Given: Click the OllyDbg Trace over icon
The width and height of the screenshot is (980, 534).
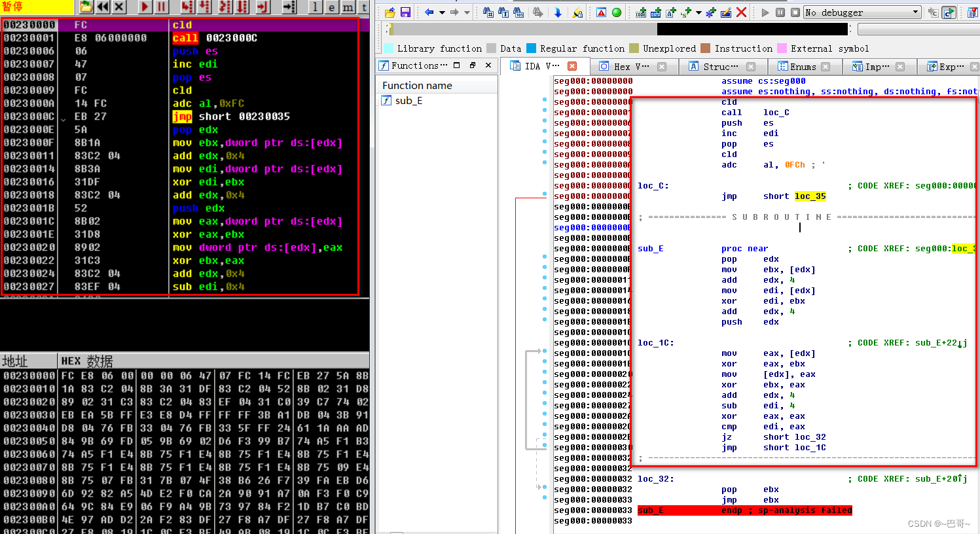Looking at the screenshot, I should (x=242, y=7).
